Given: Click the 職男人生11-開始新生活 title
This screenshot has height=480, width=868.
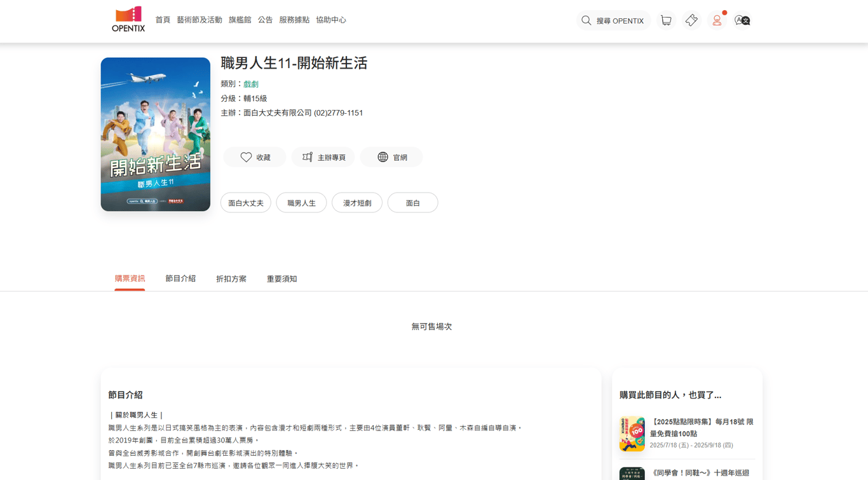Looking at the screenshot, I should [x=294, y=63].
